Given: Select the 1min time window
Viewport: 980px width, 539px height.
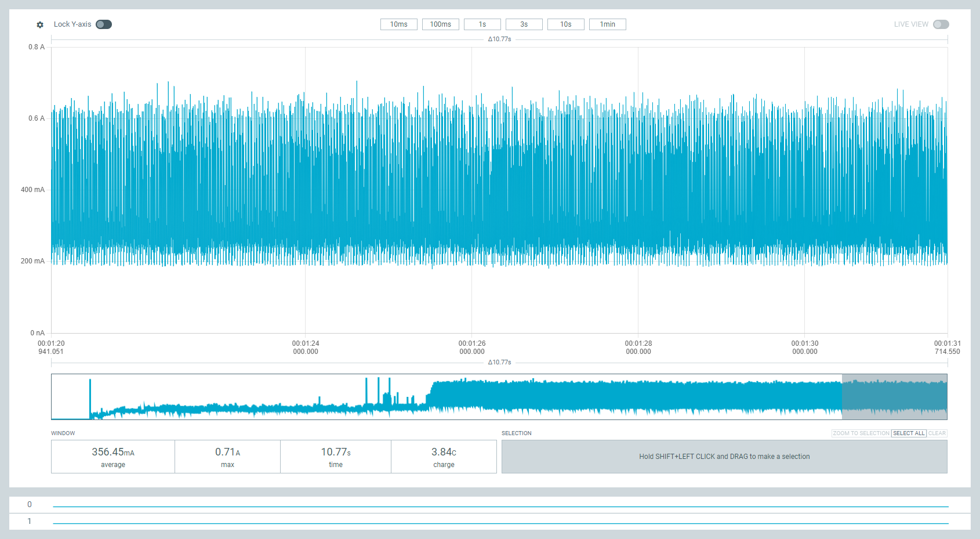Looking at the screenshot, I should point(607,24).
